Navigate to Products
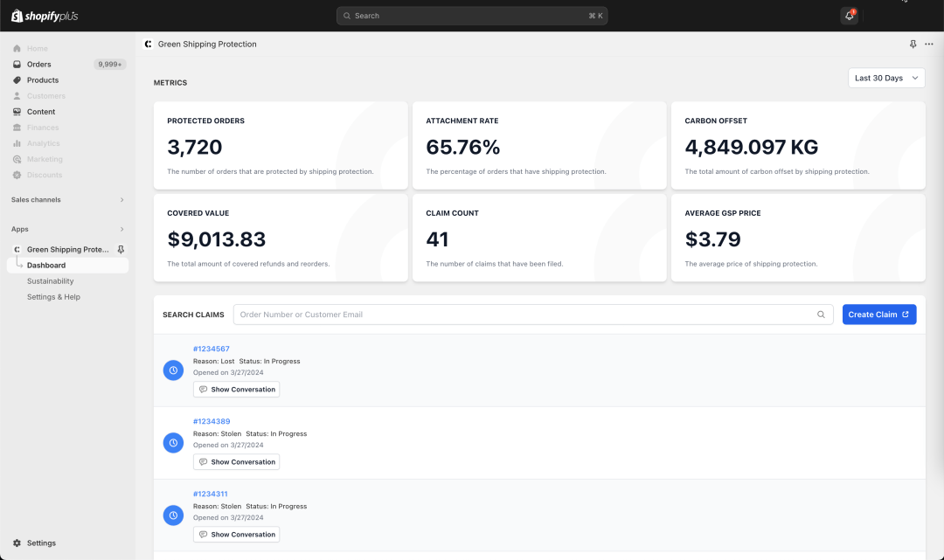 (43, 80)
